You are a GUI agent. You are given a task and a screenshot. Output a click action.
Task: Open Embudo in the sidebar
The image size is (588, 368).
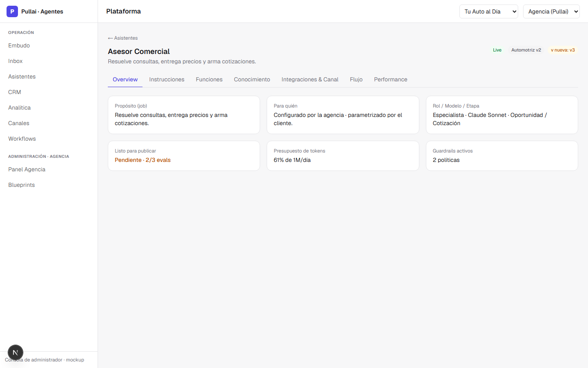49,45
